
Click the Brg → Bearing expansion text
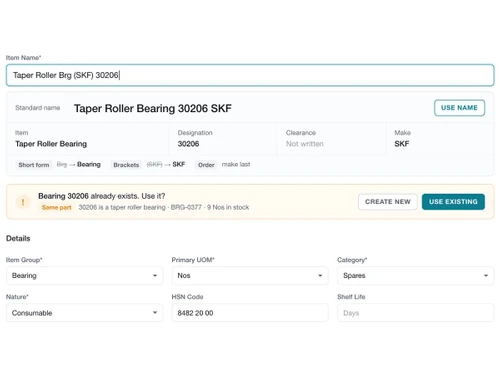[79, 164]
